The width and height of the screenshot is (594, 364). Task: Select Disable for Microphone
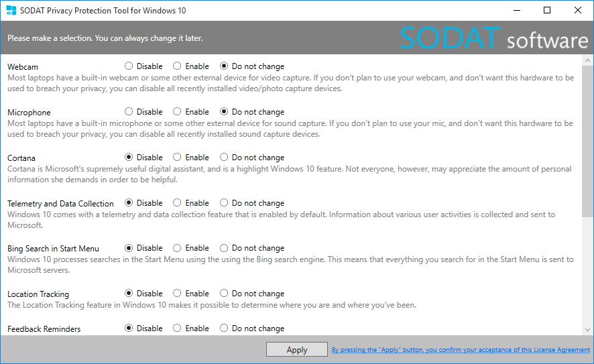pos(143,112)
